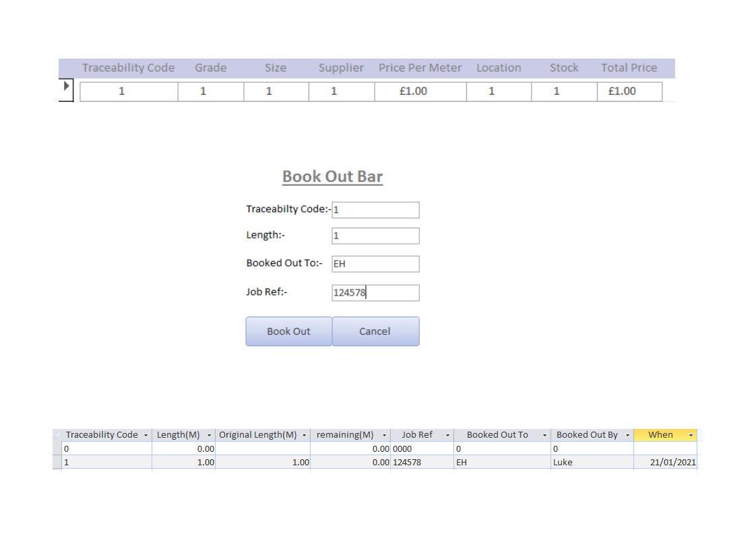The image size is (756, 534).
Task: Click the Stock column header label
Action: (564, 68)
